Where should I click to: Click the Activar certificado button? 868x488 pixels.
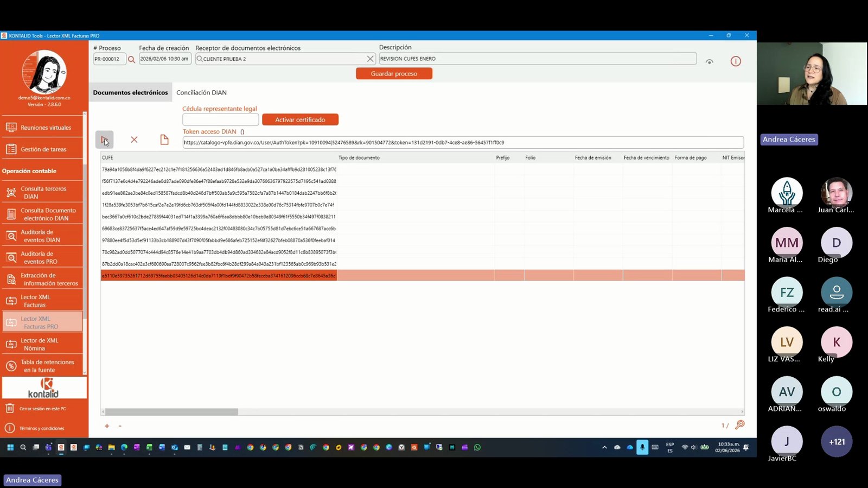point(300,119)
